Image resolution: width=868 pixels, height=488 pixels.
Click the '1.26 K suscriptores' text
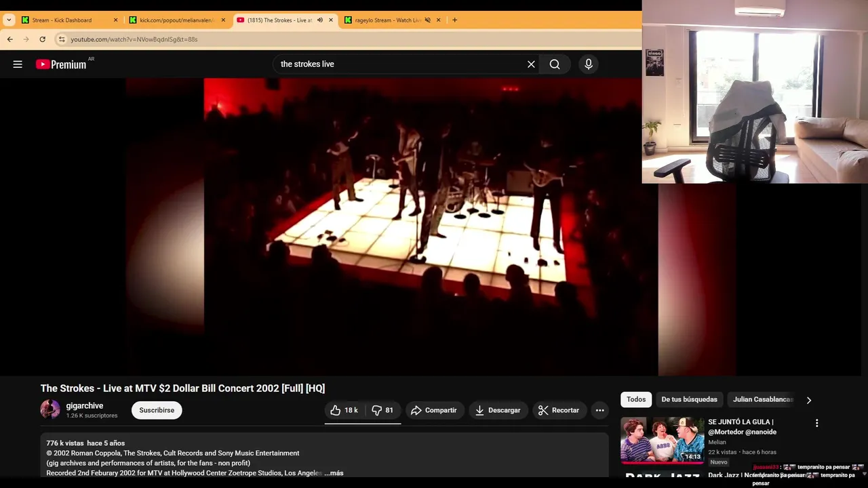(x=92, y=415)
